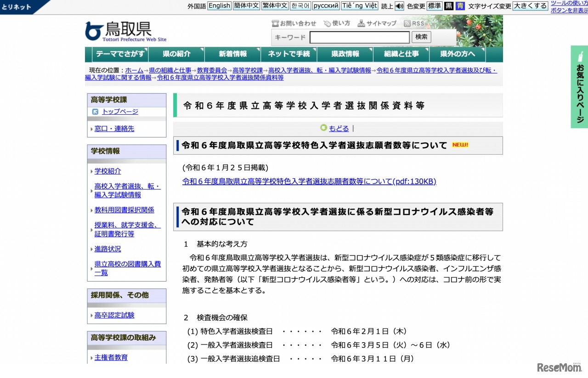This screenshot has width=588, height=378.
Task: Click the home icon beside トップページ
Action: [x=96, y=111]
